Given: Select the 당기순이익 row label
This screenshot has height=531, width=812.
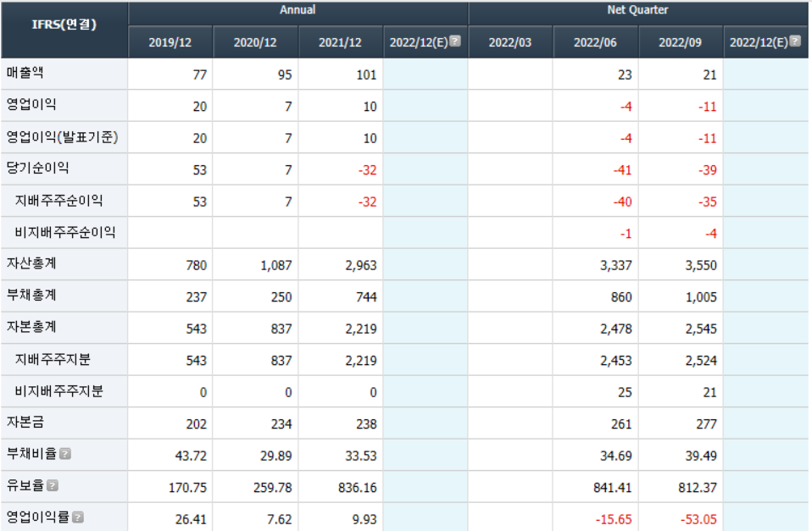Looking at the screenshot, I should pos(37,169).
